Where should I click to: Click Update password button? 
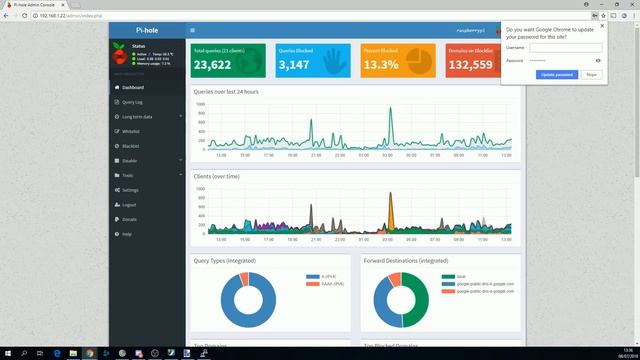(557, 75)
